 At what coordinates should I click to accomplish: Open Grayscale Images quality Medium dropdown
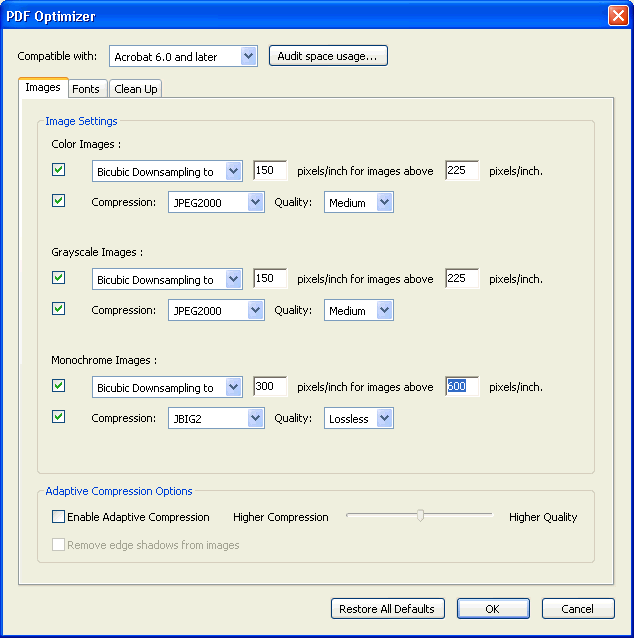tap(359, 310)
